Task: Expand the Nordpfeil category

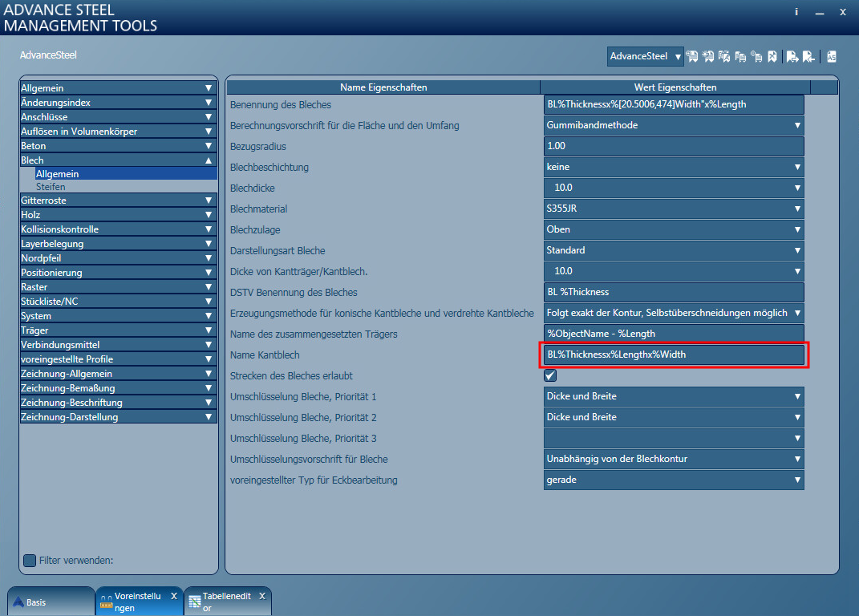Action: pyautogui.click(x=119, y=258)
